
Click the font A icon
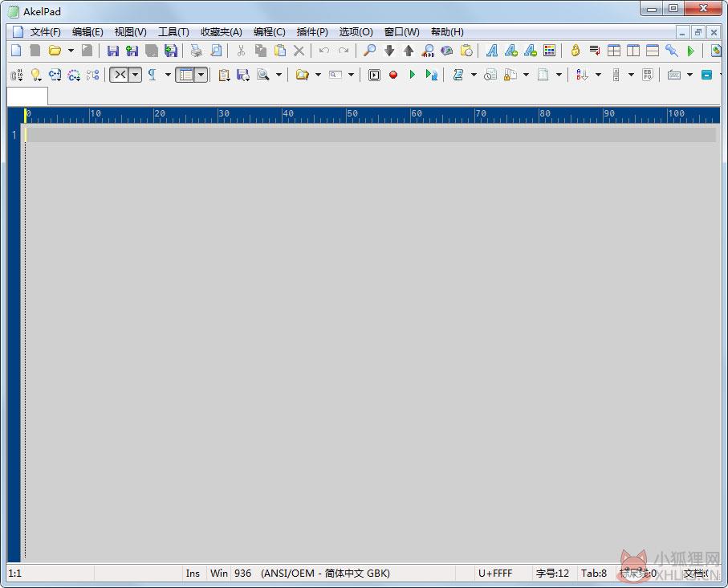(492, 50)
